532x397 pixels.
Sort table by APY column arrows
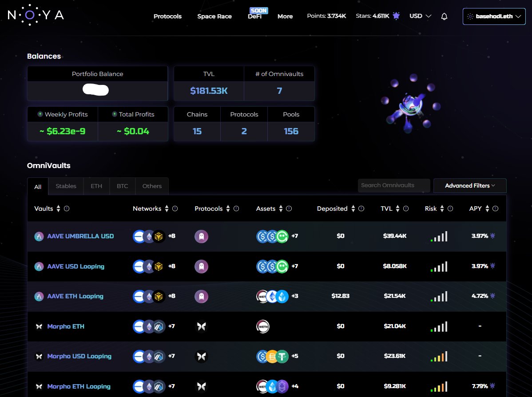click(487, 209)
